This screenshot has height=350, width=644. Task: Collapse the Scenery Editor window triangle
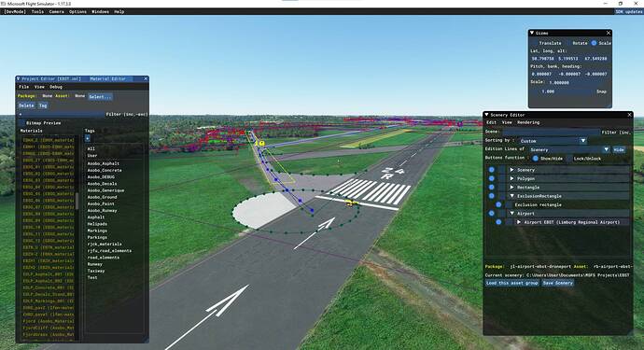(x=486, y=115)
